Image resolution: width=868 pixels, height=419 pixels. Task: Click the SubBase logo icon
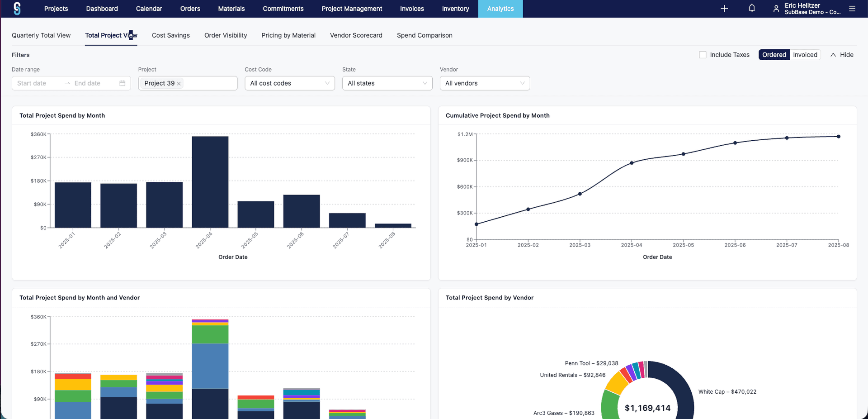(17, 9)
